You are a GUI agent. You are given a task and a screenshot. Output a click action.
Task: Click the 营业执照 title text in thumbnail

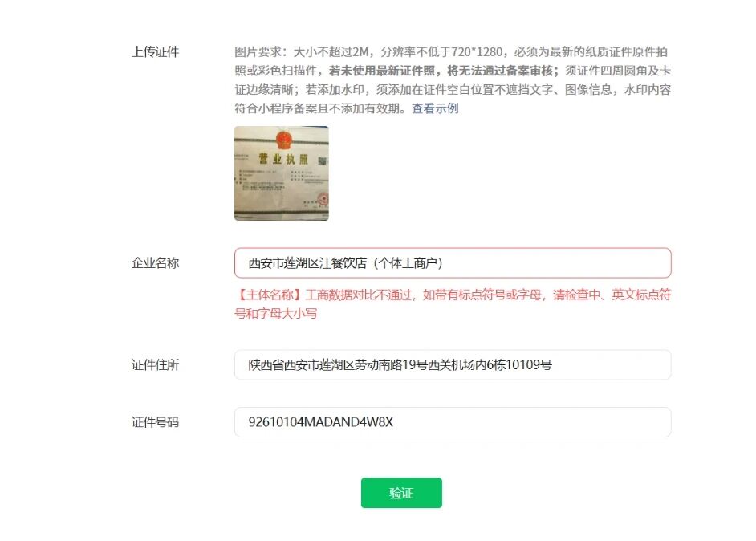(x=283, y=159)
